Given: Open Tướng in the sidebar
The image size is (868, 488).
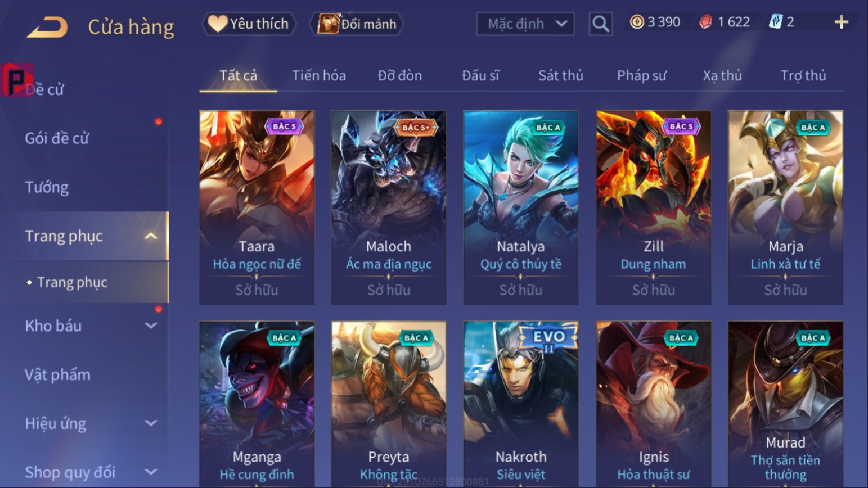Looking at the screenshot, I should [x=47, y=187].
